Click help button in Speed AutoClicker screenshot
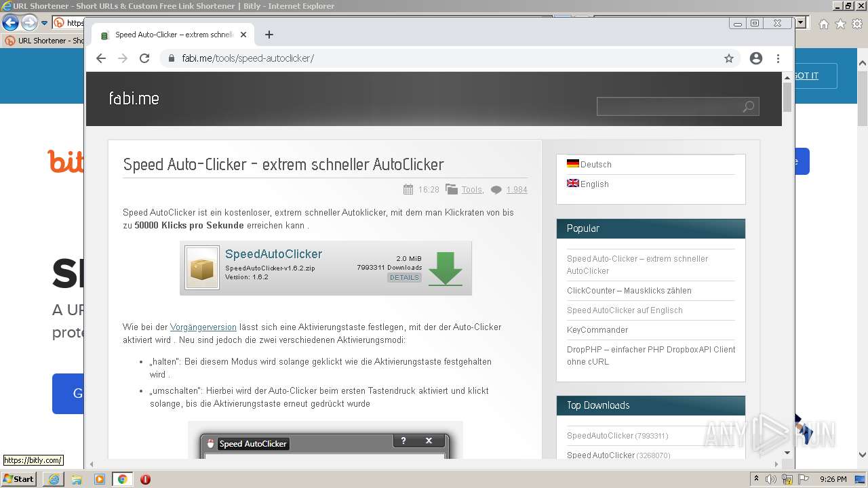The height and width of the screenshot is (488, 868). pos(403,441)
